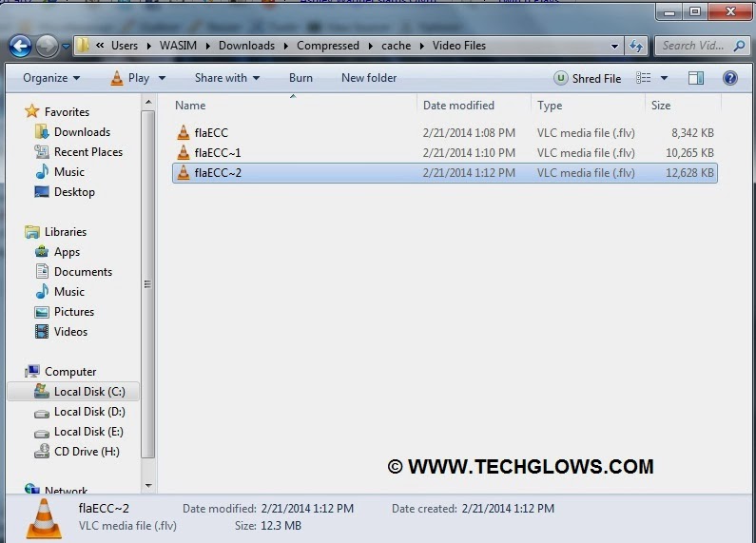Open the Apps library
Image resolution: width=756 pixels, height=543 pixels.
coord(67,252)
